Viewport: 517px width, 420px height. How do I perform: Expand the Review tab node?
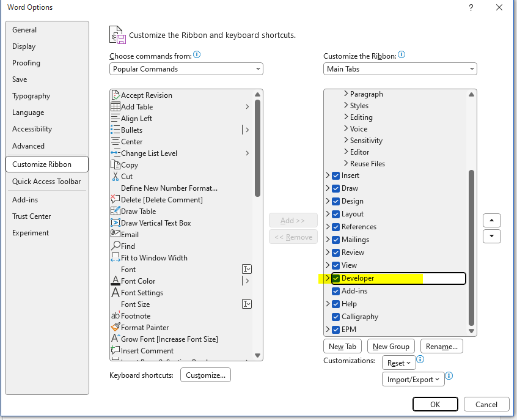click(328, 252)
